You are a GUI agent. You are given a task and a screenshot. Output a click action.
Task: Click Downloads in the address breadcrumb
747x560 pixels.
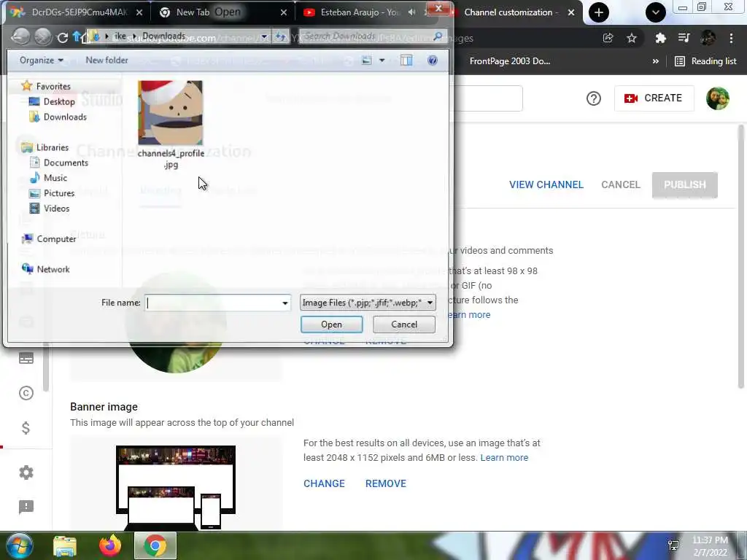tap(164, 36)
